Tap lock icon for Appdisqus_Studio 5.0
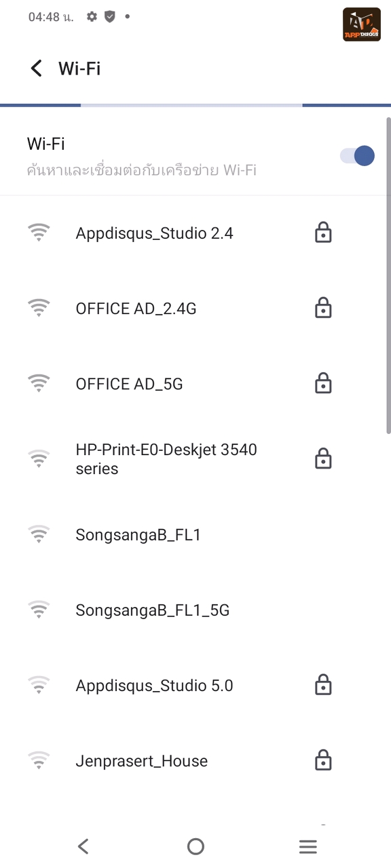Viewport: 391px width, 868px height. point(323,685)
